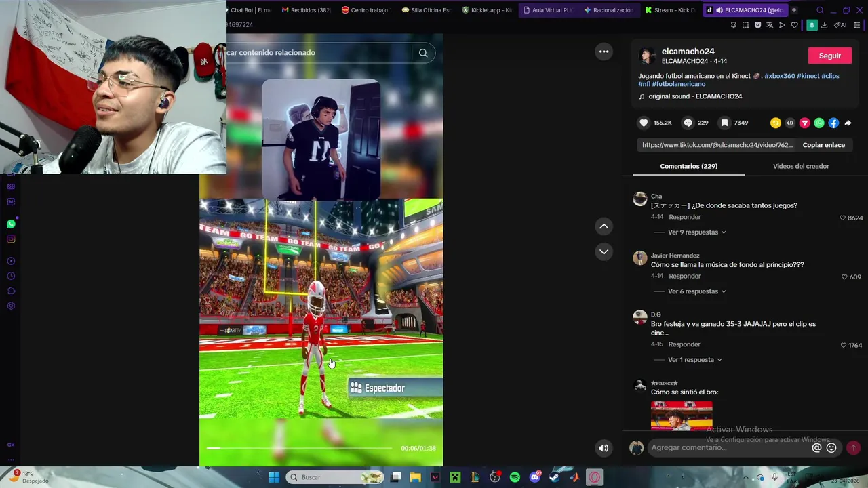Reply to Javier Hernandez's comment

point(685,276)
